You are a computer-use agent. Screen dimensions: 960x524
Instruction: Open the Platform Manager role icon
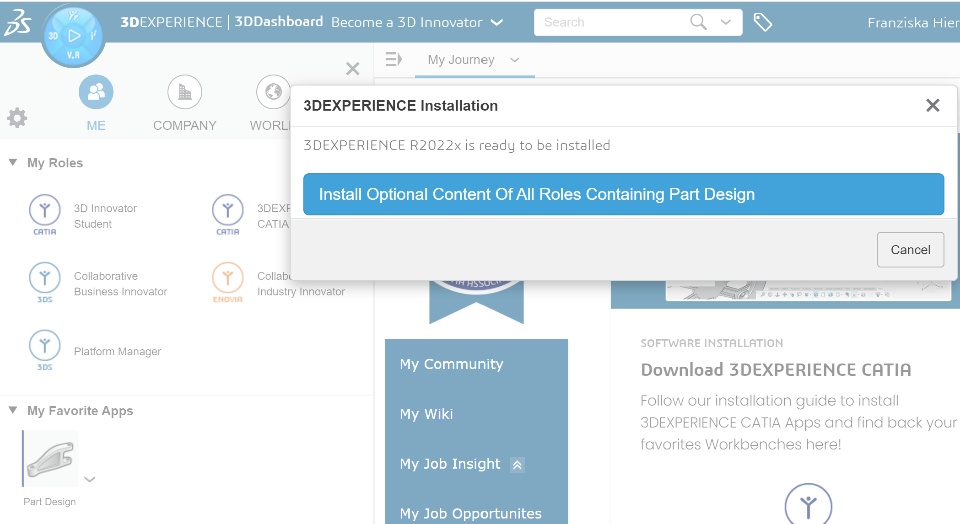click(x=45, y=350)
